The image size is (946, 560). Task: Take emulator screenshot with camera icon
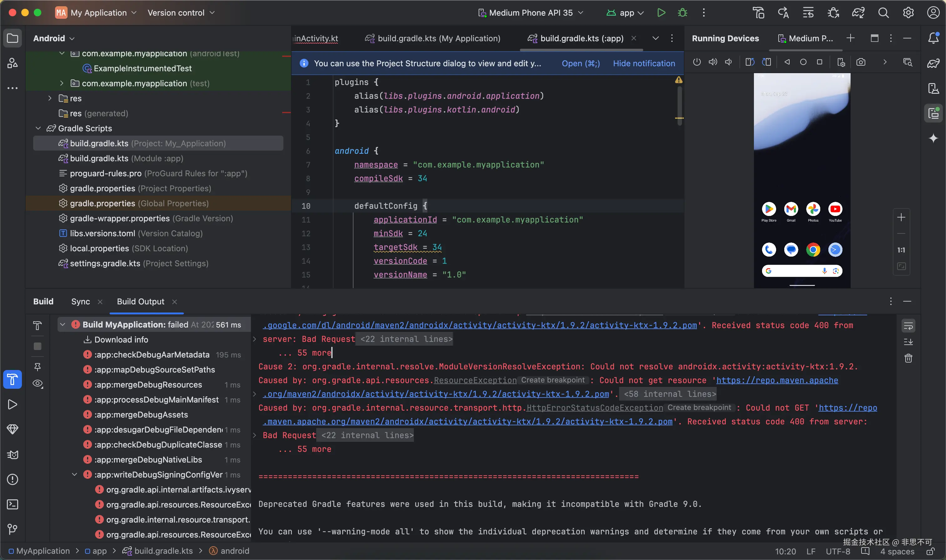861,62
